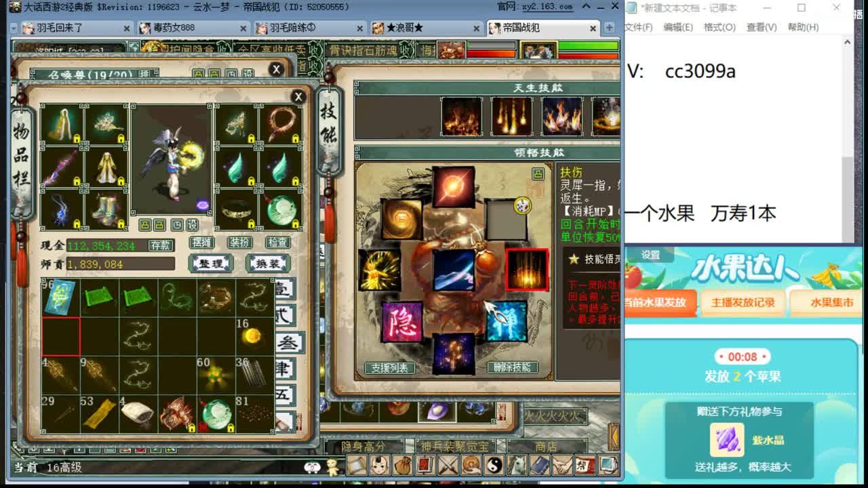Image resolution: width=868 pixels, height=488 pixels.
Task: Click the green jade orb equipment slot
Action: (281, 210)
